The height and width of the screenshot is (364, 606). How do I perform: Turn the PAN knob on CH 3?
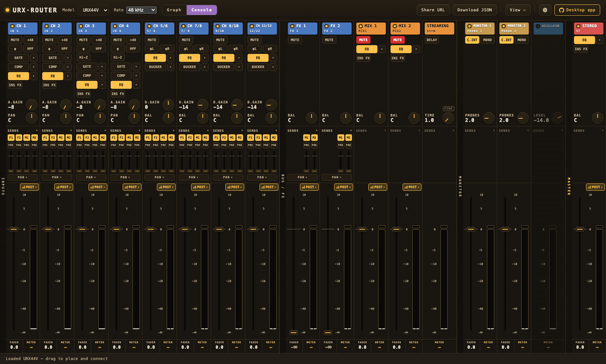coord(99,118)
